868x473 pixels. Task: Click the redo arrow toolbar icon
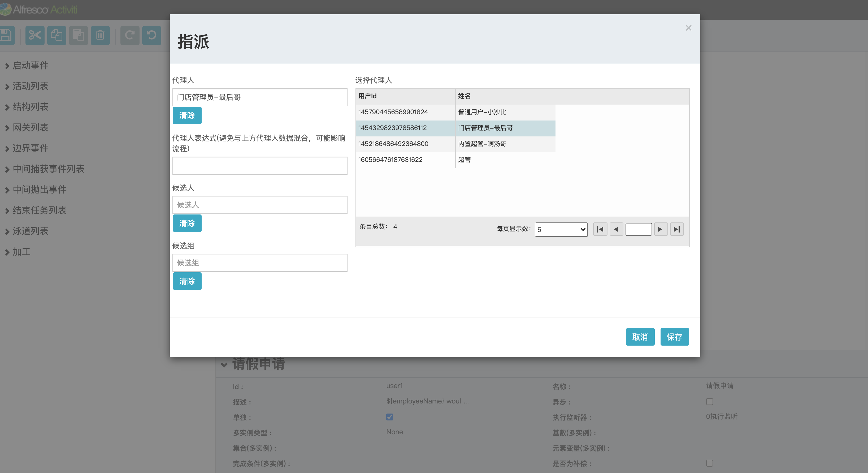coord(130,35)
